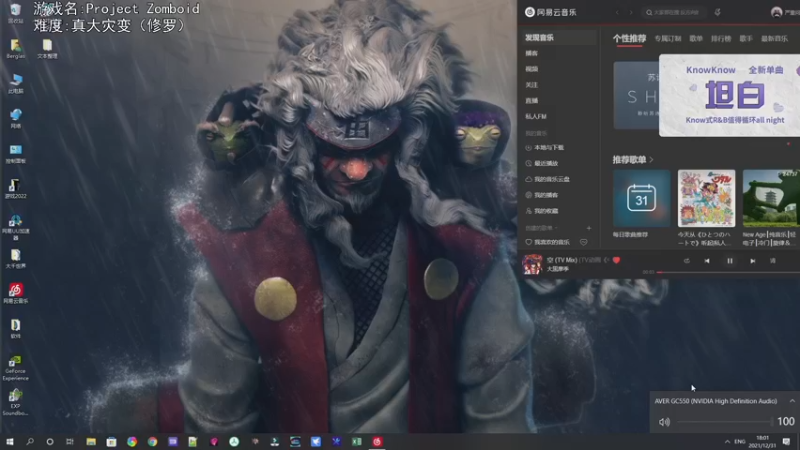Image resolution: width=800 pixels, height=450 pixels.
Task: Open notification center icon
Action: pyautogui.click(x=786, y=442)
